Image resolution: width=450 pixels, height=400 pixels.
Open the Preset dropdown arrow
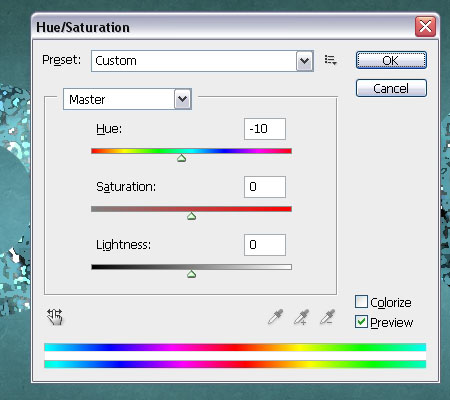click(x=305, y=61)
